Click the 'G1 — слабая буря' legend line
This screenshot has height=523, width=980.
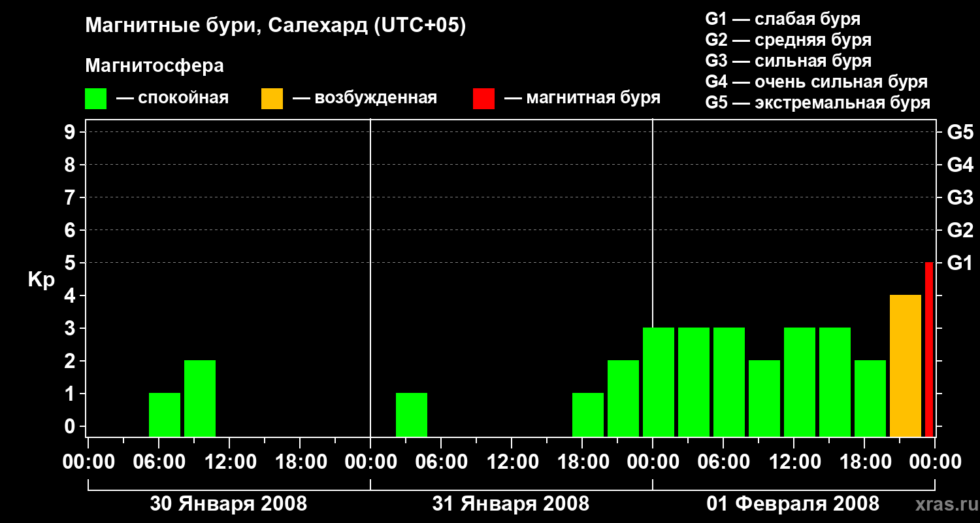(783, 18)
